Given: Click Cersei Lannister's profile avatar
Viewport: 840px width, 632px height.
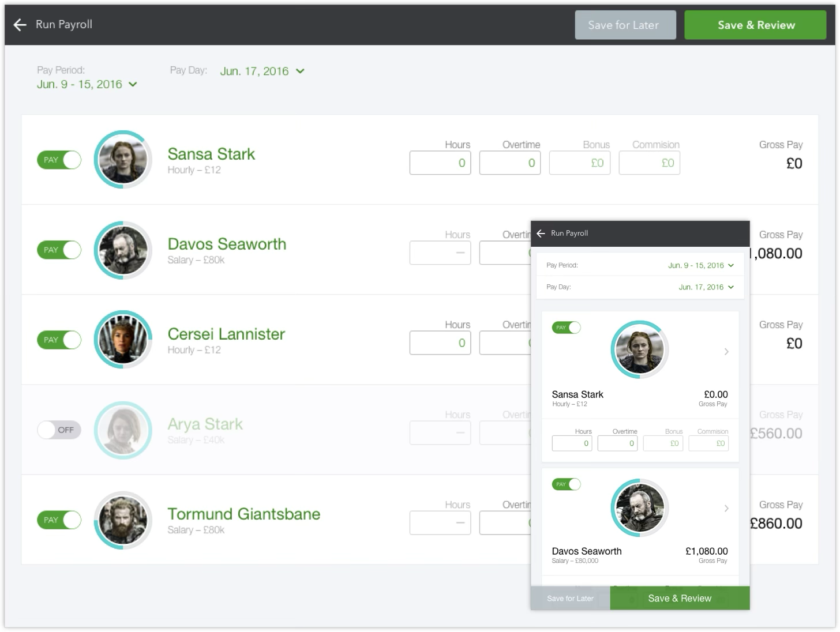Looking at the screenshot, I should click(123, 340).
